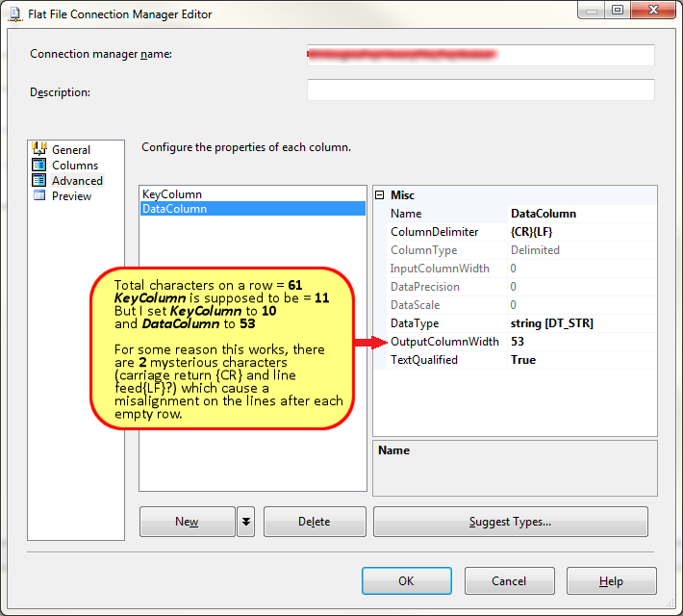Click into the Description text box
The image size is (683, 616).
pyautogui.click(x=480, y=90)
